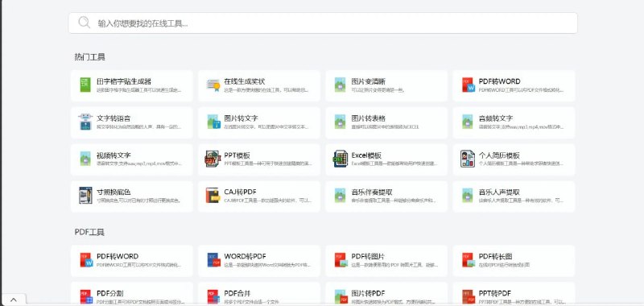Open the 音乐伴奏提取 title
The height and width of the screenshot is (306, 644).
coord(372,192)
